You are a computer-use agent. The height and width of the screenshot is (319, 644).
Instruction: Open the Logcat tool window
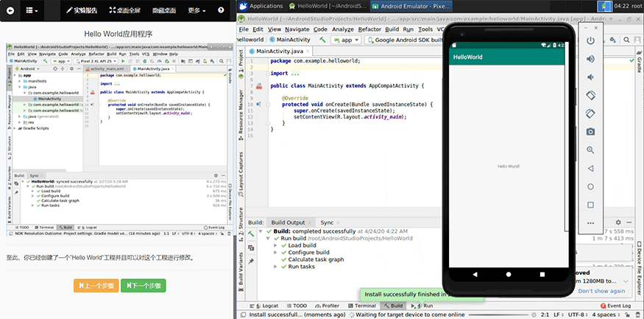coord(263,306)
